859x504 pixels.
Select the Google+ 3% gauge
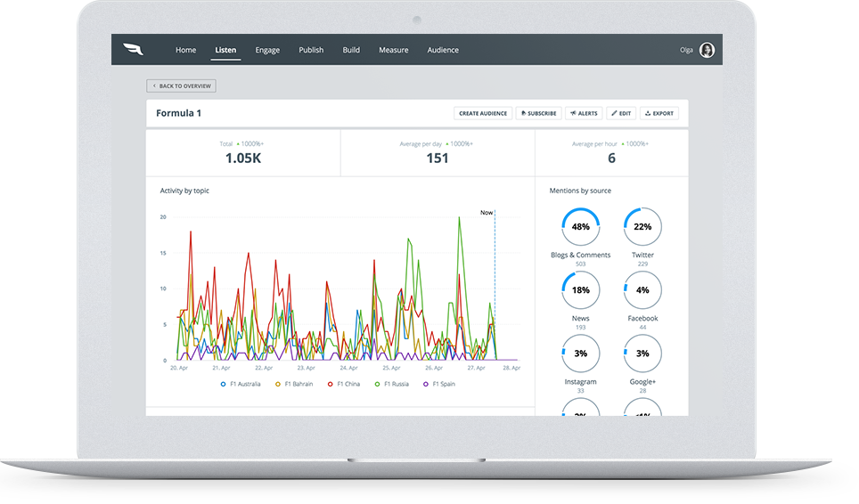(642, 354)
